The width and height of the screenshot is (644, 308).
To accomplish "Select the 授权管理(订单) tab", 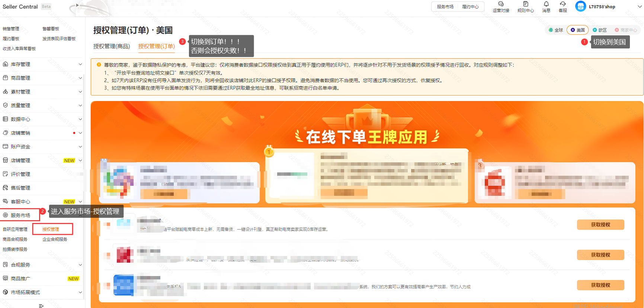I will click(156, 46).
